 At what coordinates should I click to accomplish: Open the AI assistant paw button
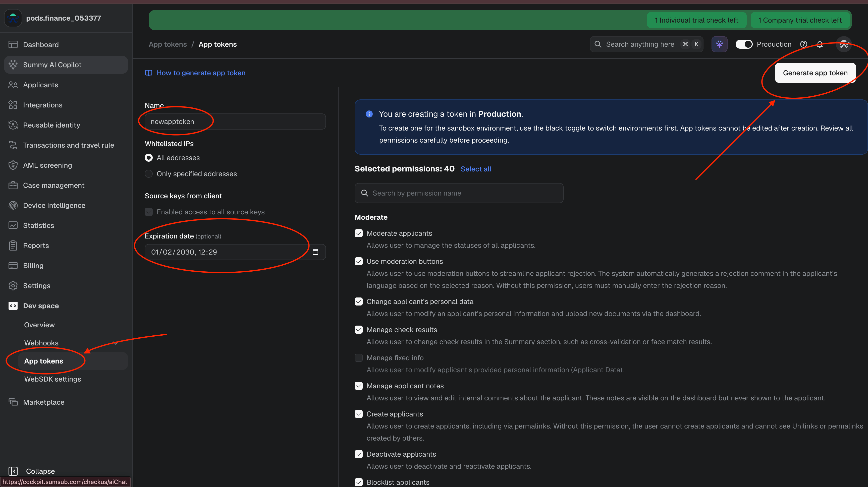tap(719, 44)
